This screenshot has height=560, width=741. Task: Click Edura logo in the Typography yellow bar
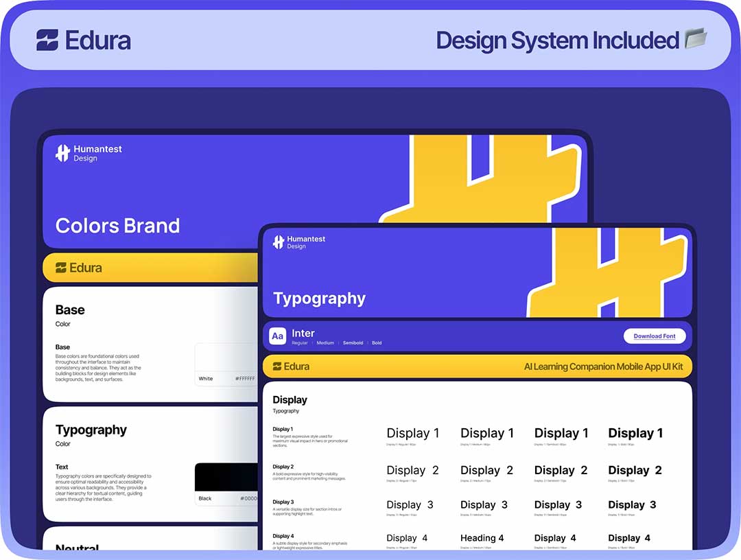pyautogui.click(x=277, y=366)
